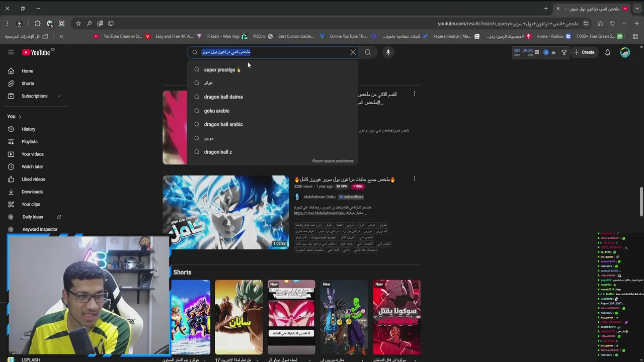Choose suggestion "goku arabic"
Screen dimensions: 644x362
pyautogui.click(x=272, y=111)
